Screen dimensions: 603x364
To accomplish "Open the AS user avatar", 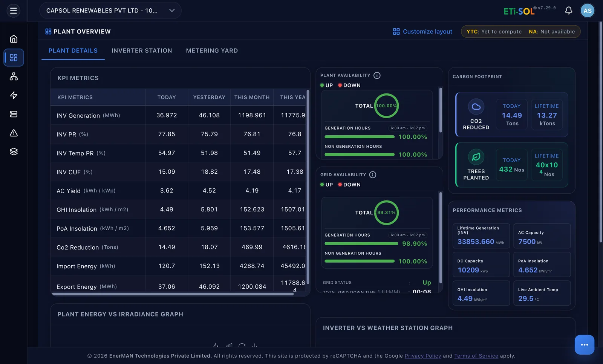I will 587,11.
